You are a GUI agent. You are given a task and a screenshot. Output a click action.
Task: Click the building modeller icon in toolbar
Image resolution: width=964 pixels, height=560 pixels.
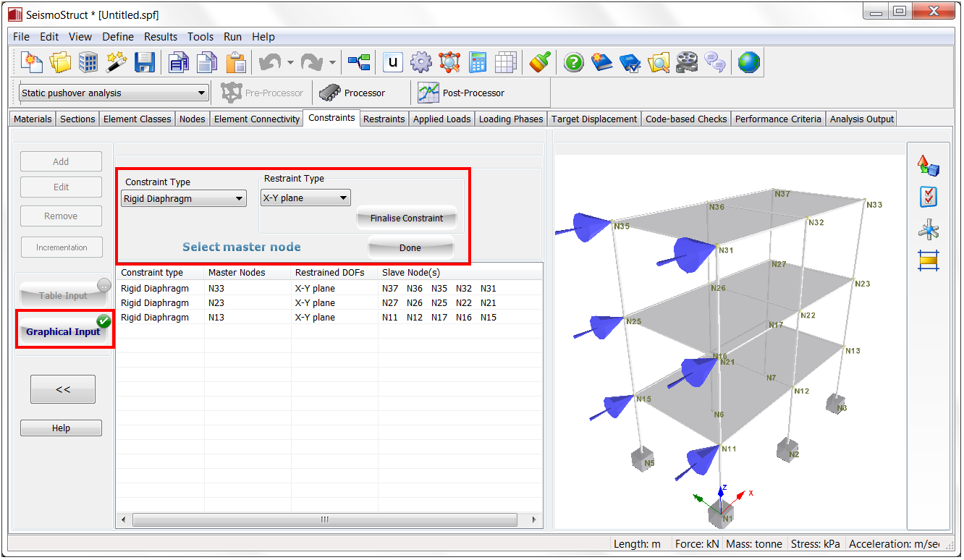pos(88,63)
